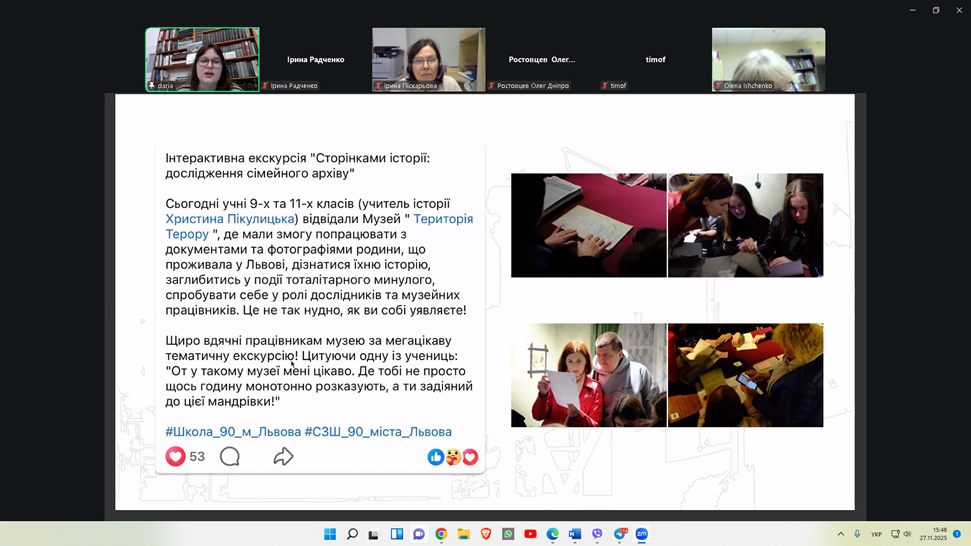Open the date and time flyout
This screenshot has height=546, width=971.
click(x=940, y=534)
